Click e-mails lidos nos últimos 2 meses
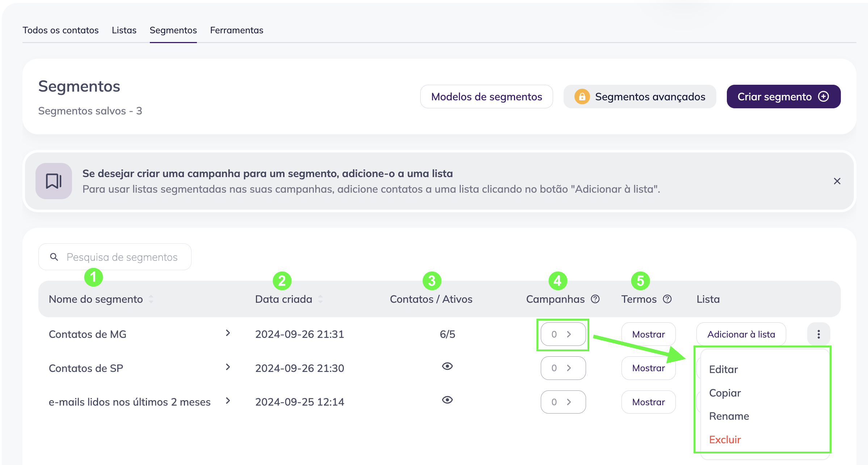The image size is (868, 465). click(x=130, y=402)
